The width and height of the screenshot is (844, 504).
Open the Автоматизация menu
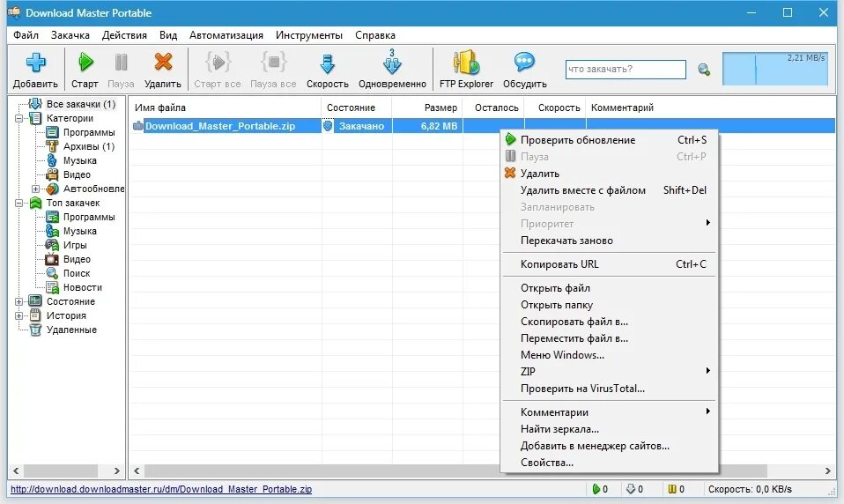point(226,35)
